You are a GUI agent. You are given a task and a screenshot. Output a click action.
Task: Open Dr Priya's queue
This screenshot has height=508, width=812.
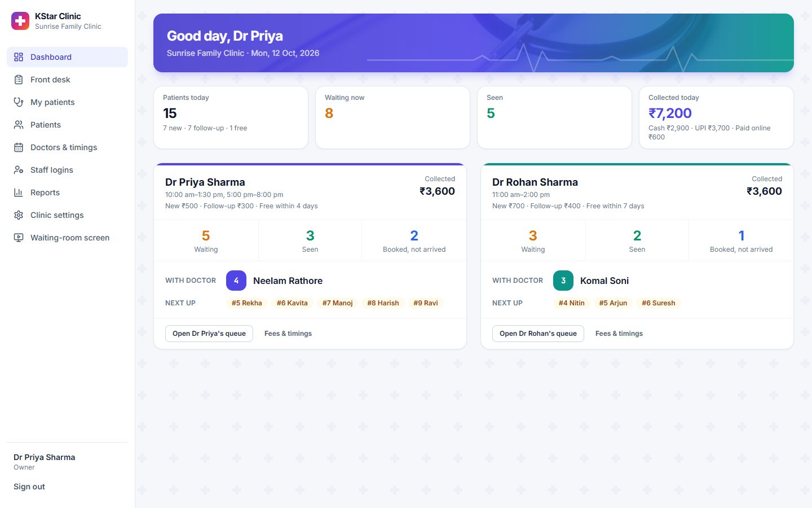click(x=209, y=334)
